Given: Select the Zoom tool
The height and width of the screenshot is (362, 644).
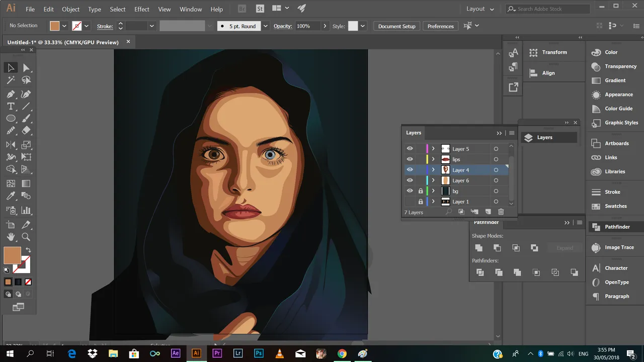Looking at the screenshot, I should click(x=26, y=237).
